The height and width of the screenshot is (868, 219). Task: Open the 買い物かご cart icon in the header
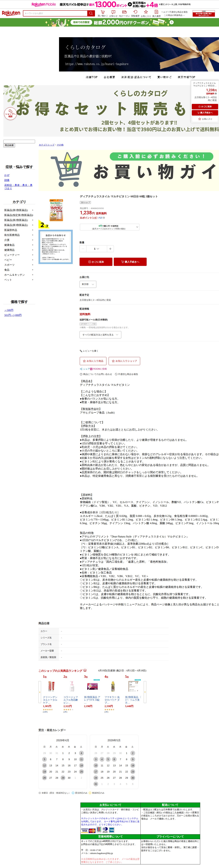pyautogui.click(x=103, y=13)
